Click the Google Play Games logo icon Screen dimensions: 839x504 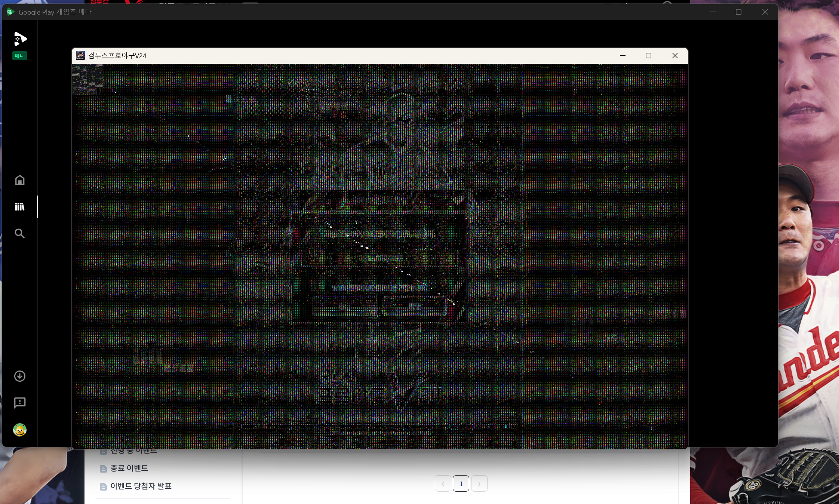click(x=20, y=39)
